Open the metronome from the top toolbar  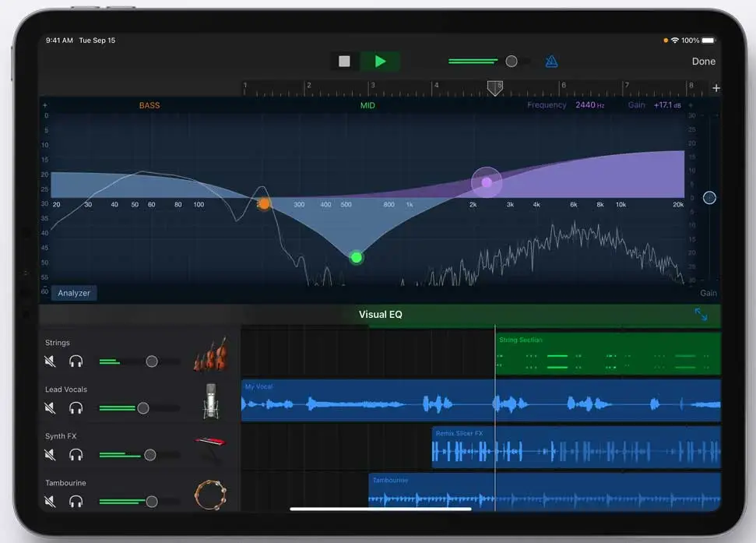click(551, 61)
